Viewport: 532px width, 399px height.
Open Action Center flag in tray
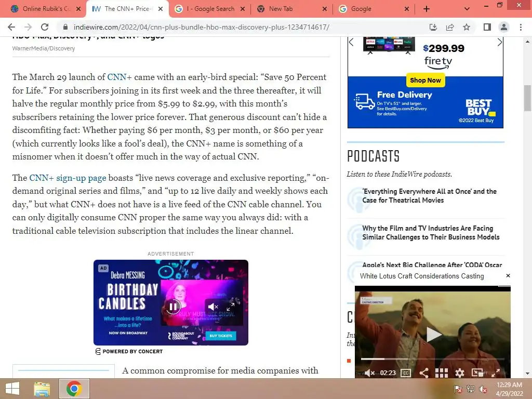click(458, 389)
